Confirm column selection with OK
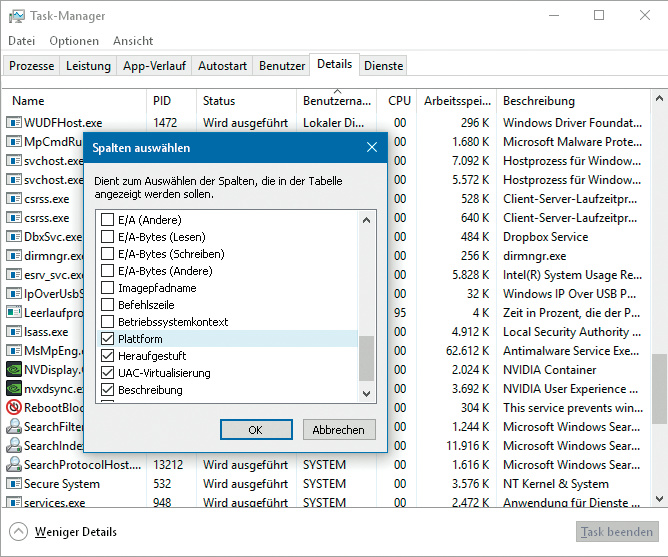This screenshot has height=557, width=668. point(255,429)
